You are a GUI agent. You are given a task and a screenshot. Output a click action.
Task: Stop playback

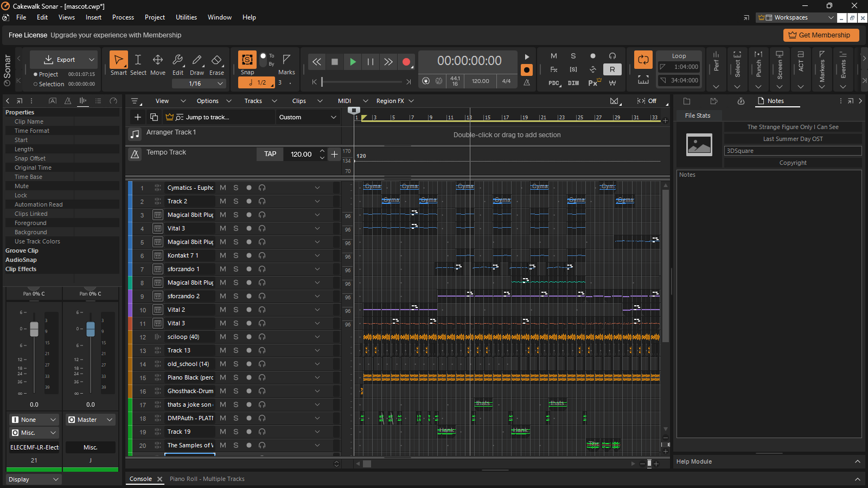335,62
